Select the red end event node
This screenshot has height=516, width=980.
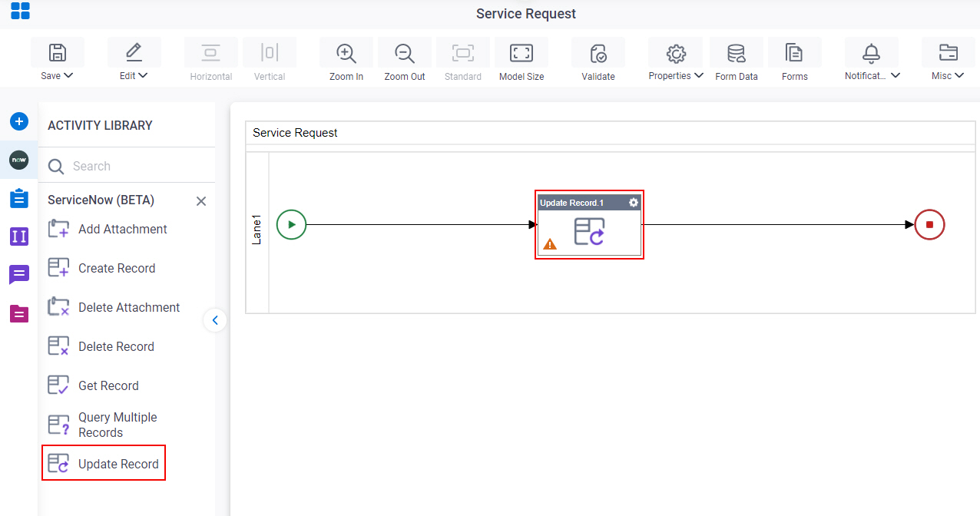coord(929,225)
